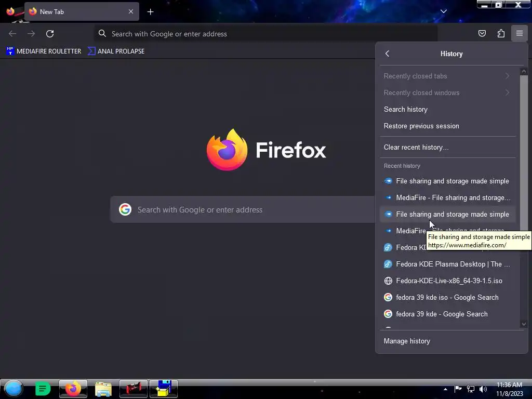Viewport: 532px width, 399px height.
Task: Show hidden tray icons arrow
Action: [x=445, y=389]
